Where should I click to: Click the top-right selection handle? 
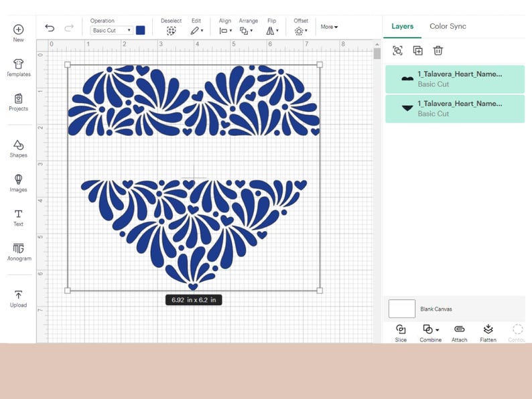point(320,64)
